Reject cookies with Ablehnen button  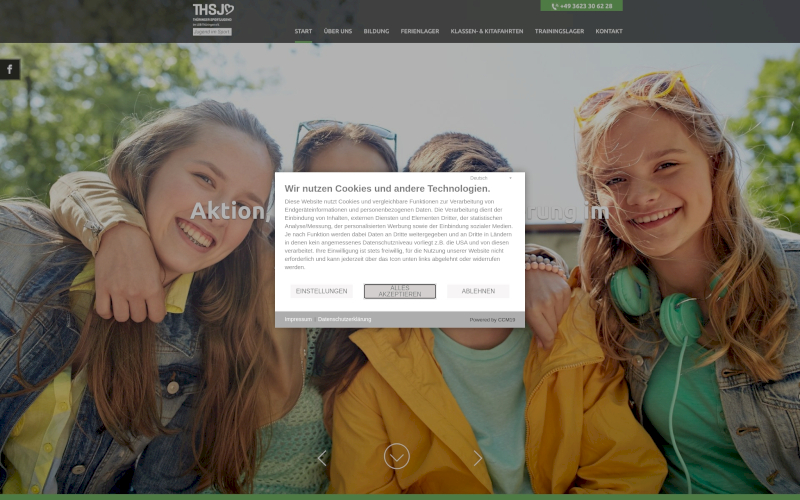pyautogui.click(x=478, y=291)
